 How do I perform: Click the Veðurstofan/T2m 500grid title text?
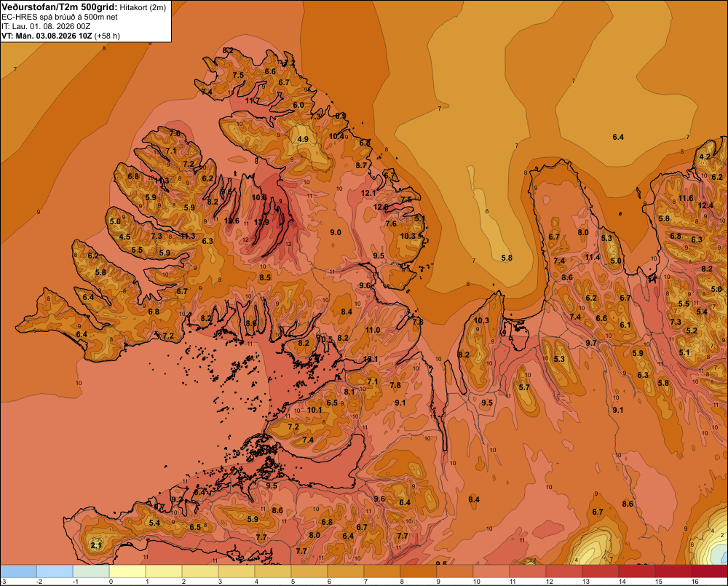pos(60,7)
